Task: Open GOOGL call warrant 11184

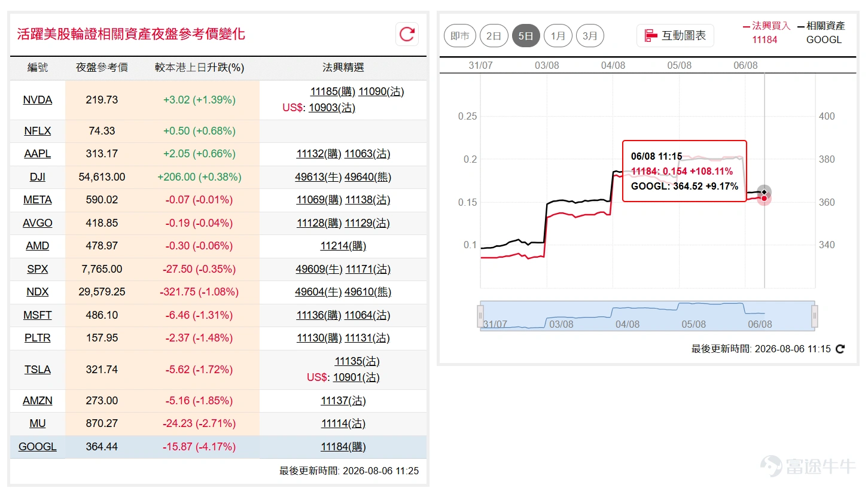Action: [x=343, y=447]
